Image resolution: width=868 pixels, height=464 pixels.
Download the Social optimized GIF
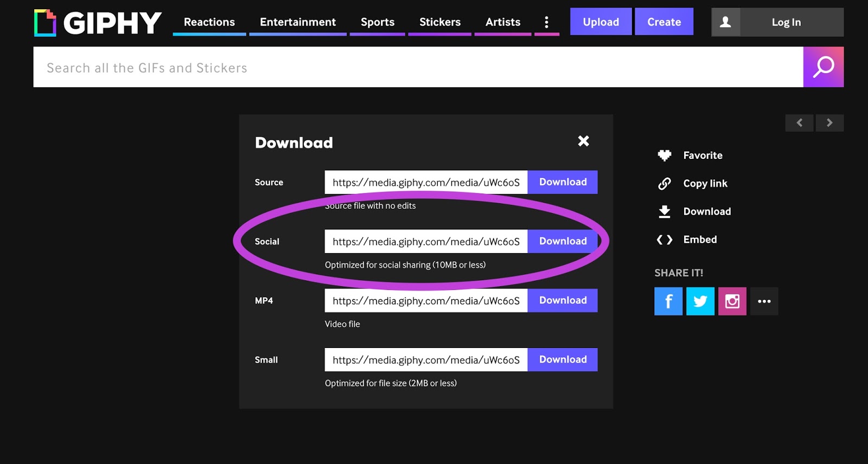click(563, 241)
